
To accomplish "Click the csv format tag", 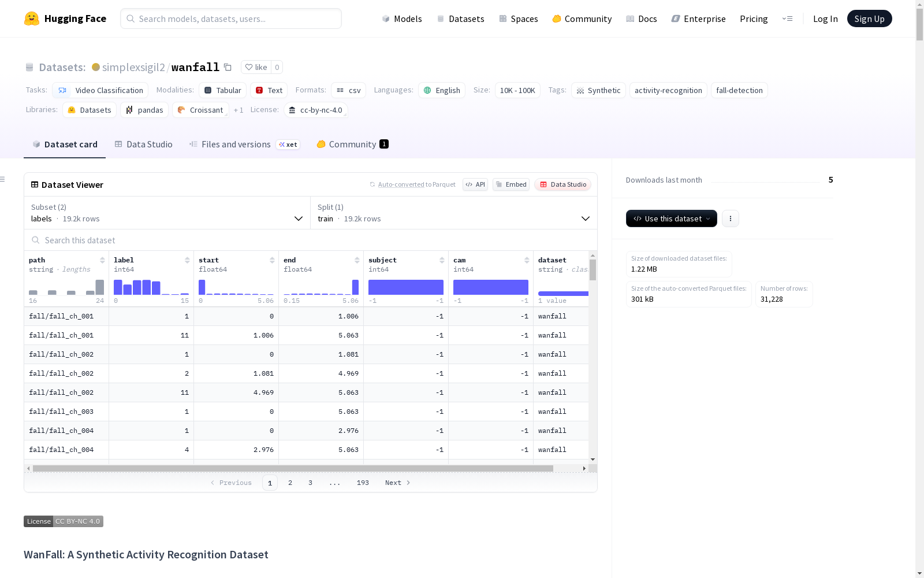I will 349,90.
